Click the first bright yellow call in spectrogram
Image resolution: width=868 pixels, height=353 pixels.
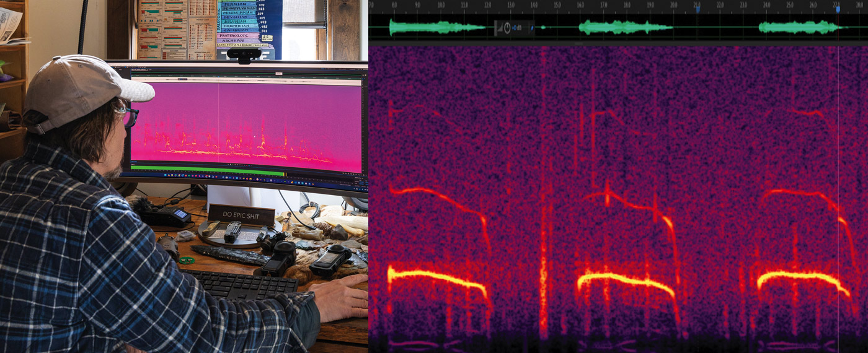click(434, 277)
